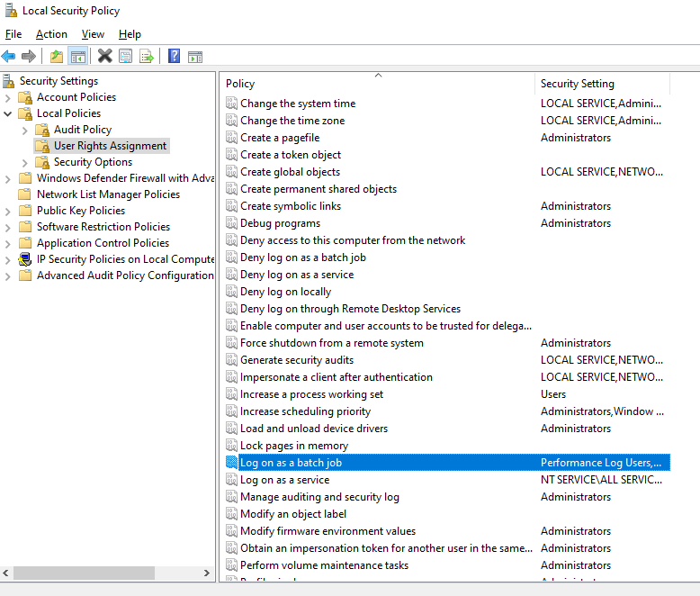Select Software Restriction Policies in tree
This screenshot has height=596, width=700.
(103, 227)
